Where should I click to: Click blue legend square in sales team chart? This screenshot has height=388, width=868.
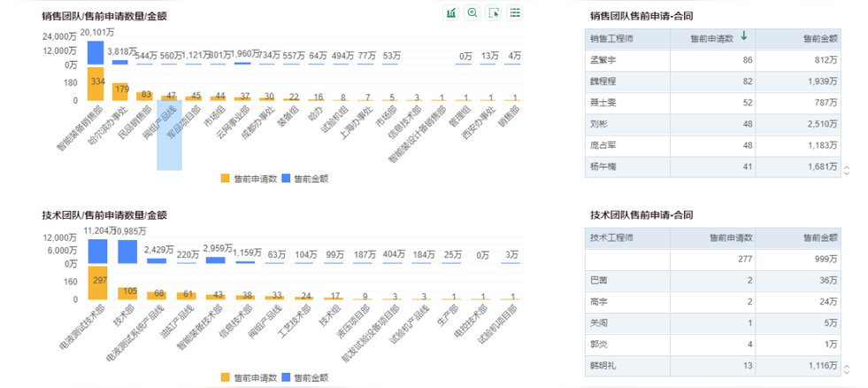(286, 178)
